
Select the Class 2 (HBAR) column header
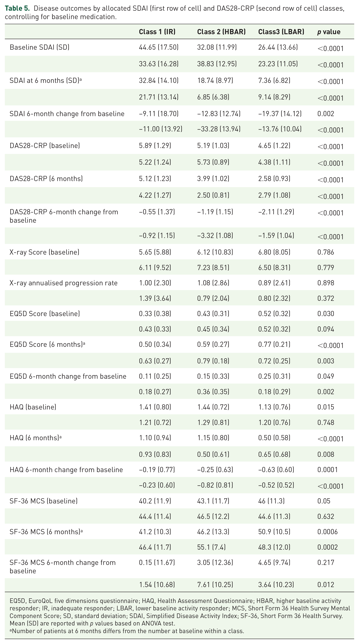221,32
